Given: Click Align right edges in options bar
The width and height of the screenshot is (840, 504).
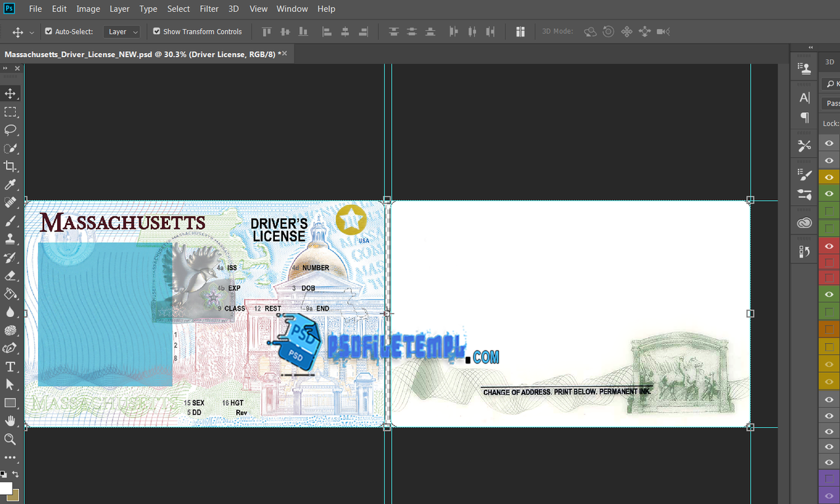Looking at the screenshot, I should point(364,31).
